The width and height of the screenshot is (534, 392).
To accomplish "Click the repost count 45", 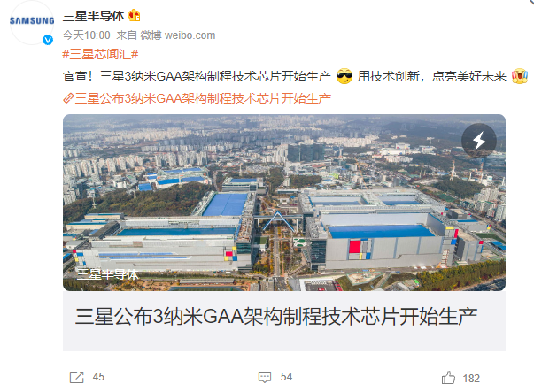I will (98, 377).
